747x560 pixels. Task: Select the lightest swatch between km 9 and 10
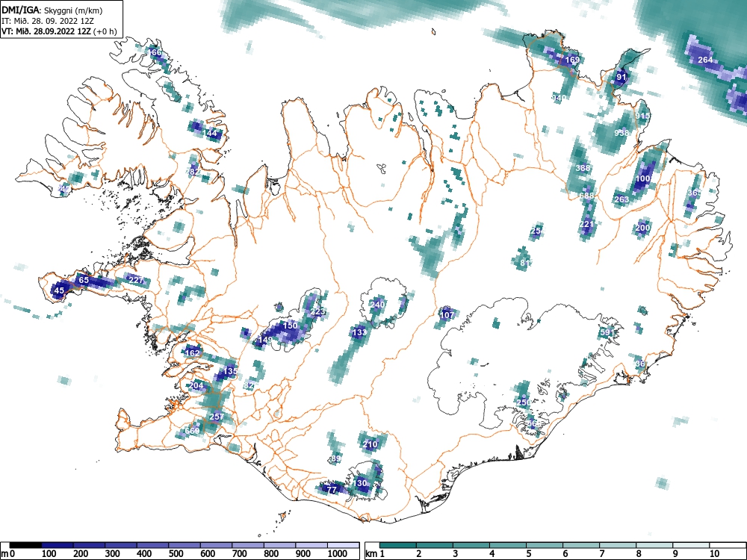pyautogui.click(x=691, y=545)
